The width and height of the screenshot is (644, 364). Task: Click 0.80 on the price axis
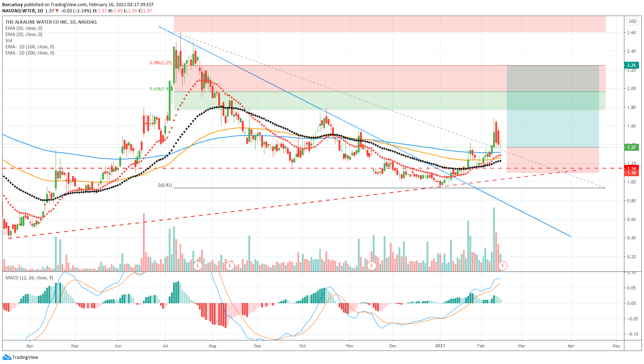pos(632,201)
